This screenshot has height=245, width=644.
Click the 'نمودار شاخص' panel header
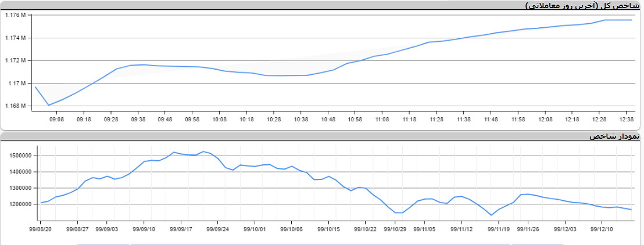(616, 136)
